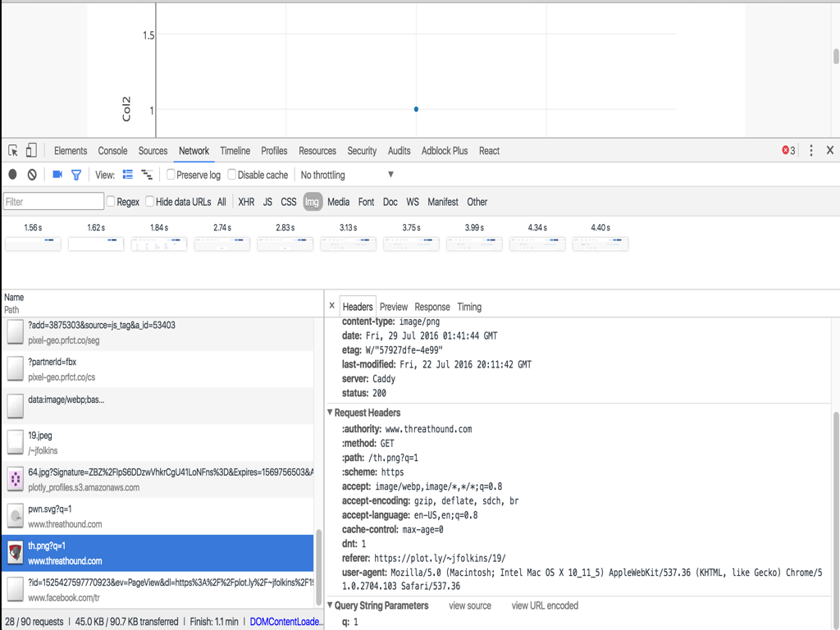Enable the Disable cache checkbox

click(232, 175)
